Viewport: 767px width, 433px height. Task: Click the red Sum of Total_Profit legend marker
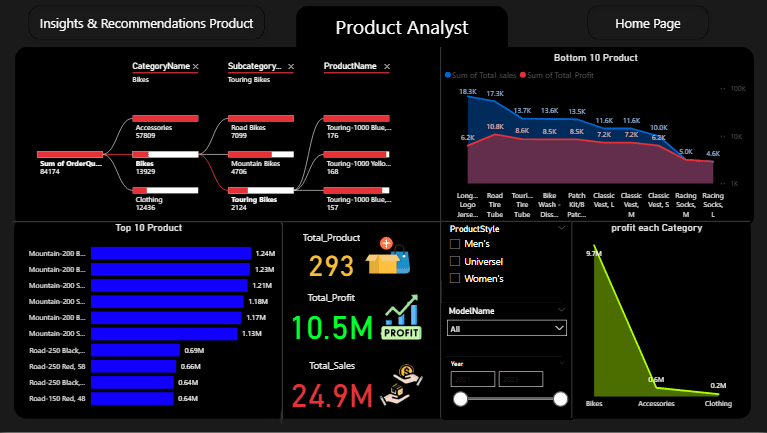(523, 75)
